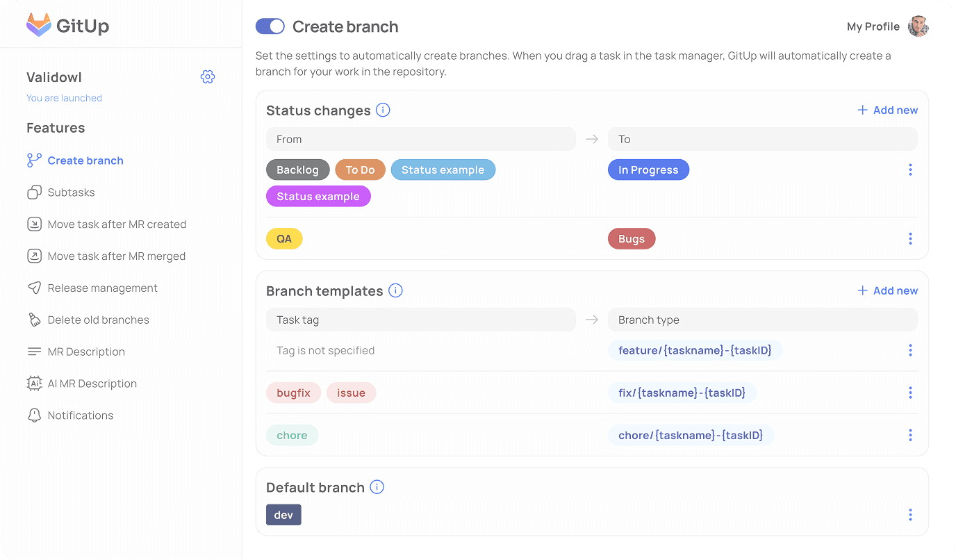Image resolution: width=956 pixels, height=560 pixels.
Task: Open Move task after MR merged
Action: [34, 256]
